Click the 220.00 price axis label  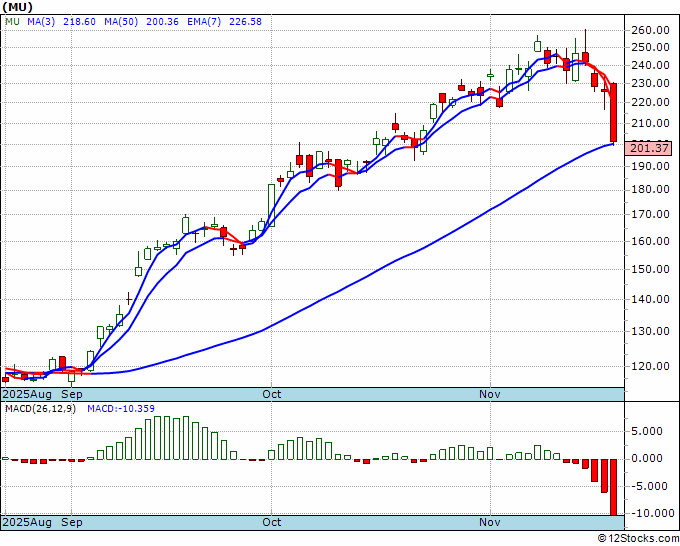click(650, 102)
